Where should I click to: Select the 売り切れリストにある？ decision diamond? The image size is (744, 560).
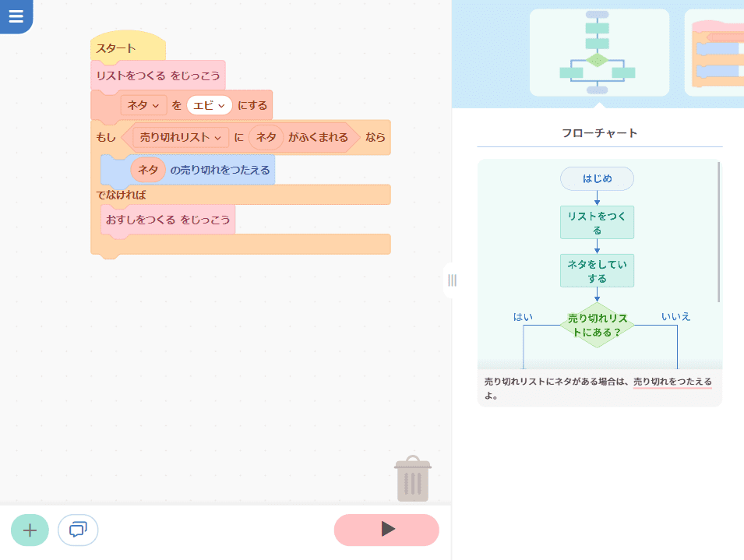tap(597, 325)
